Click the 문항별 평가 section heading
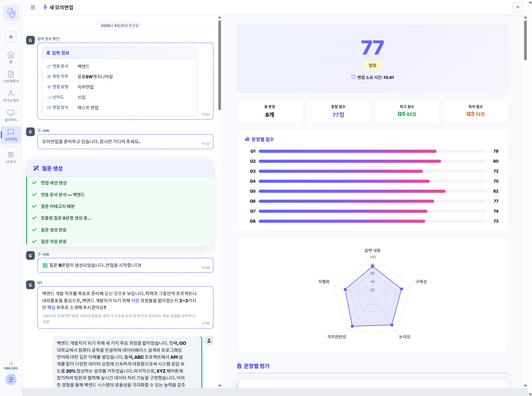The image size is (532, 396). [256, 366]
